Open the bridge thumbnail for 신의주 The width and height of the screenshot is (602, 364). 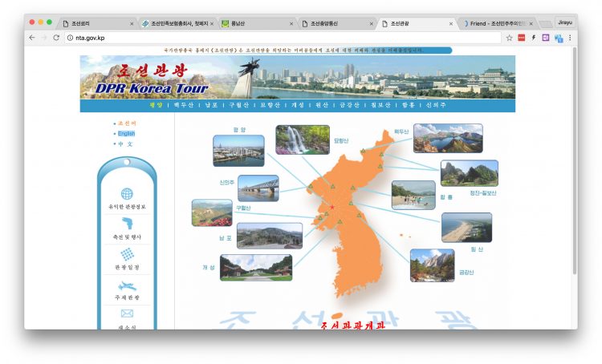[258, 188]
